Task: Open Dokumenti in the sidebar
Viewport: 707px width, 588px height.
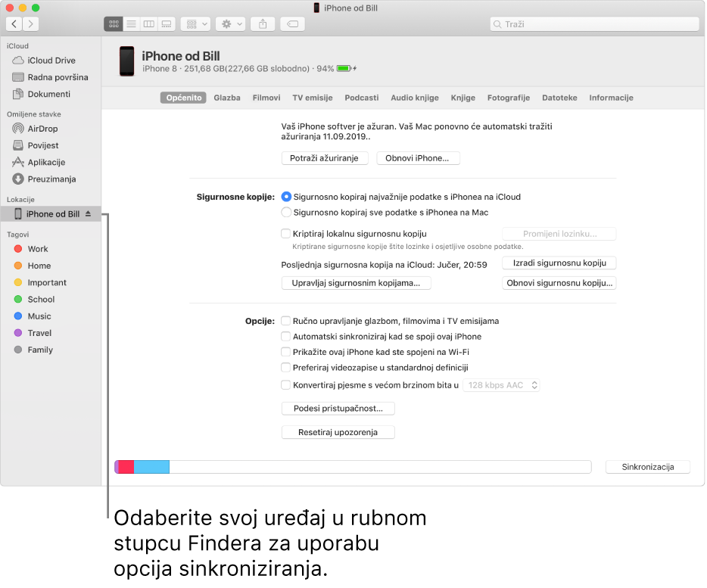Action: click(x=51, y=94)
